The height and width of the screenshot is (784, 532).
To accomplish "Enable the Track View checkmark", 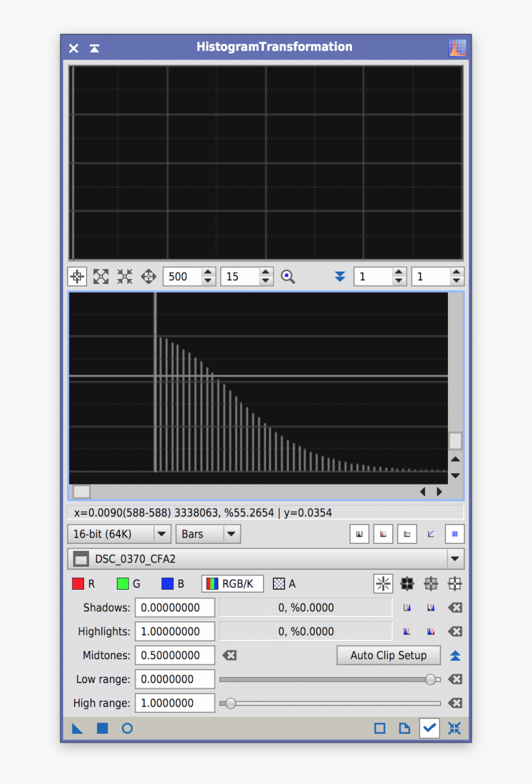I will pyautogui.click(x=429, y=728).
